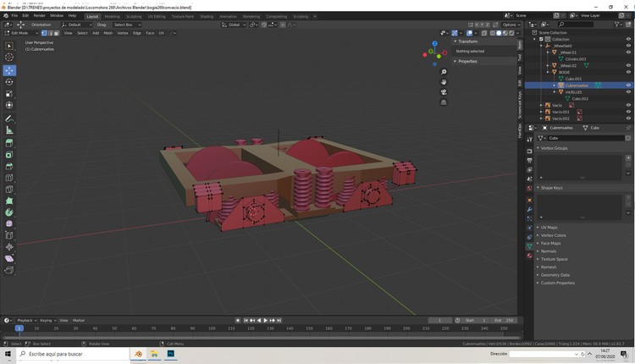Toggle X-ray display button
This screenshot has height=364, width=635.
point(484,33)
